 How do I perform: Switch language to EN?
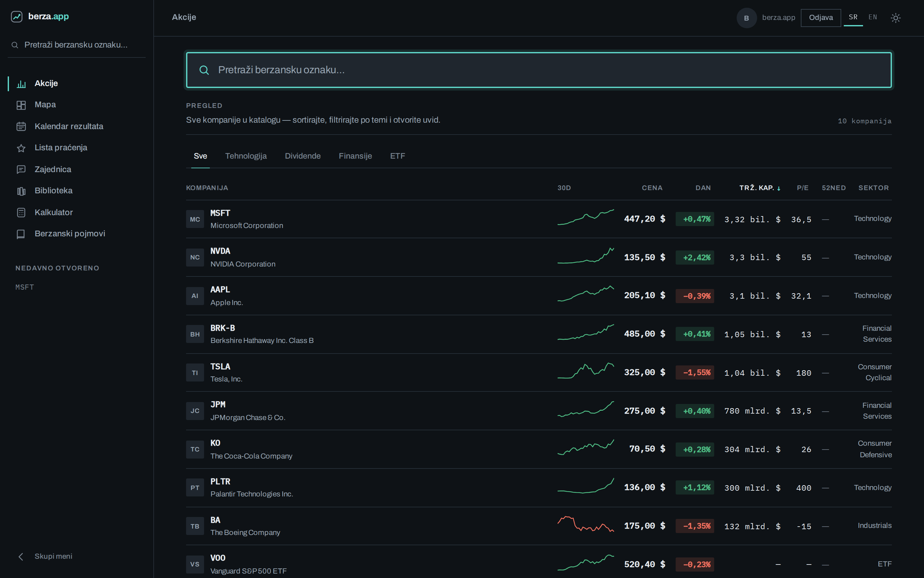[872, 17]
